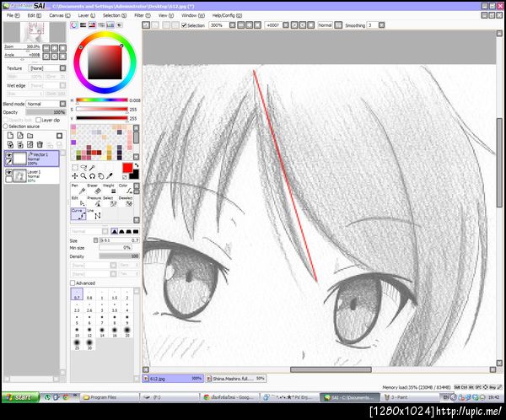
Task: Adjust the layer Opacity slider
Action: [46, 112]
